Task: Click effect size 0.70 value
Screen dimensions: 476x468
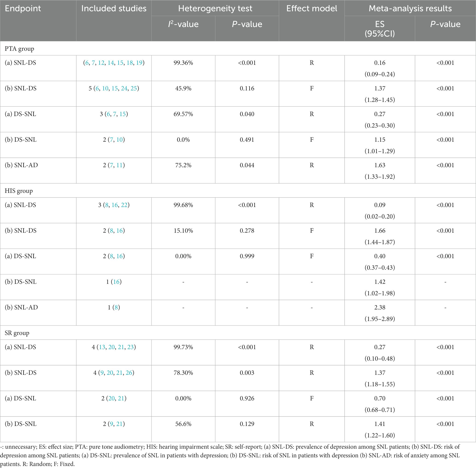Action: point(380,398)
